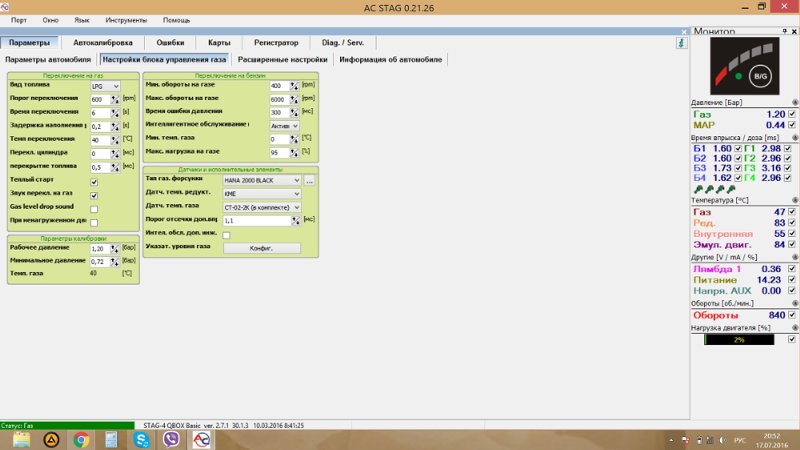Click the info icon beside the tab bar
The width and height of the screenshot is (800, 450).
[681, 43]
